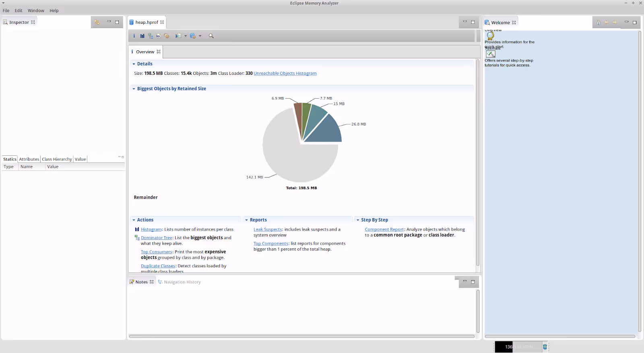The height and width of the screenshot is (353, 644).
Task: Open the Histogram action link
Action: pos(151,229)
